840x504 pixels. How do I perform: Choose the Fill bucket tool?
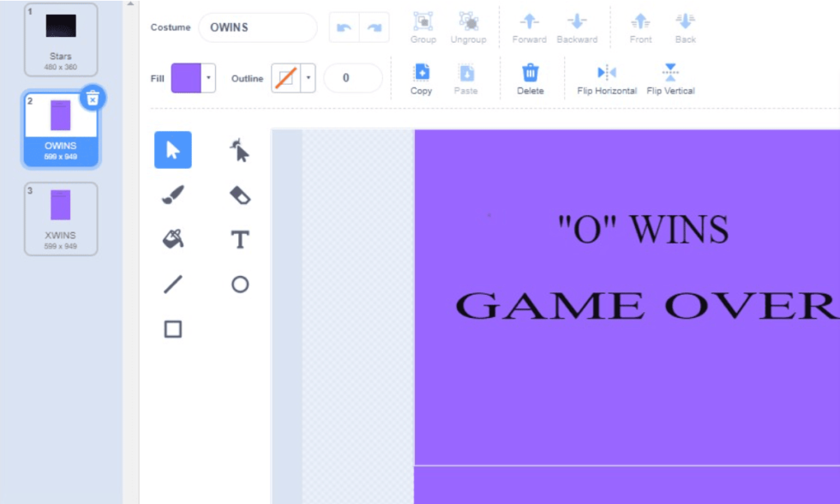(x=172, y=238)
